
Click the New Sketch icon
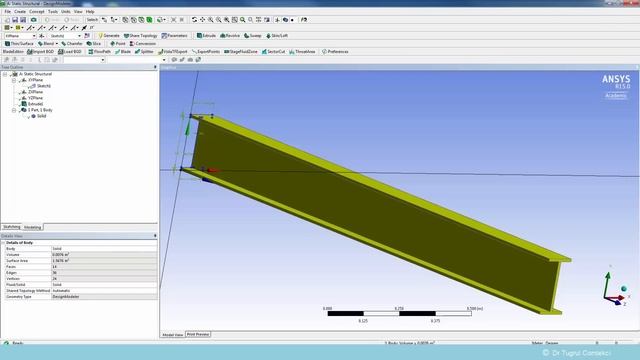pyautogui.click(x=87, y=36)
